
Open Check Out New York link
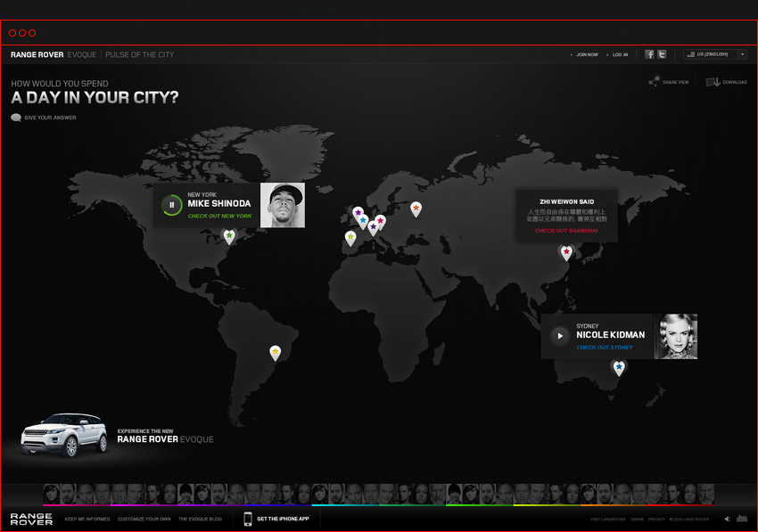pos(219,216)
